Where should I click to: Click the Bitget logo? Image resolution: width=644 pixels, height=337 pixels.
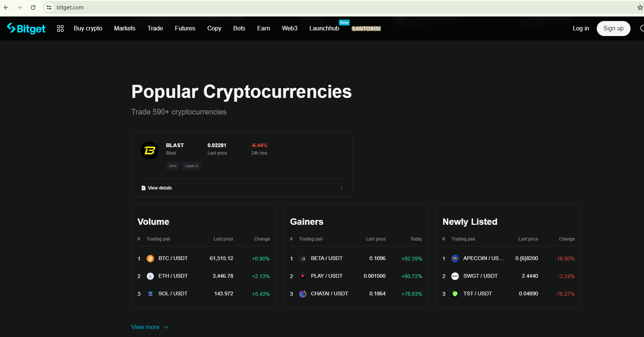26,29
